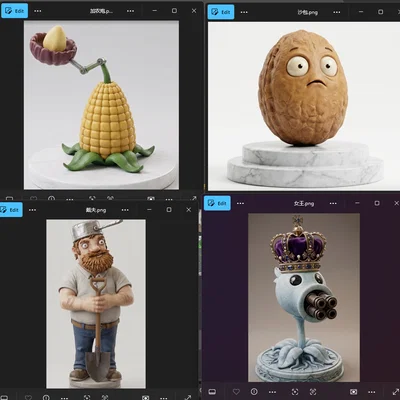The image size is (400, 400).
Task: Maximize the 女王.png window
Action: tap(377, 203)
